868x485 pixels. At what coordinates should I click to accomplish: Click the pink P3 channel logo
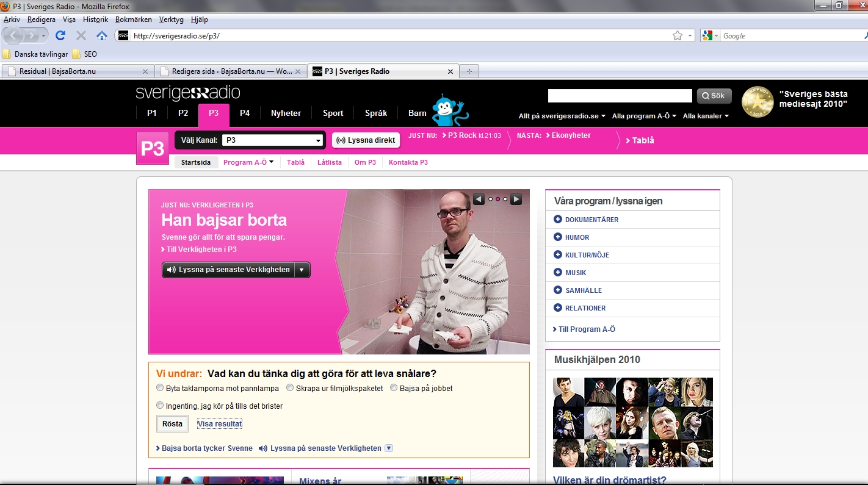pos(152,148)
